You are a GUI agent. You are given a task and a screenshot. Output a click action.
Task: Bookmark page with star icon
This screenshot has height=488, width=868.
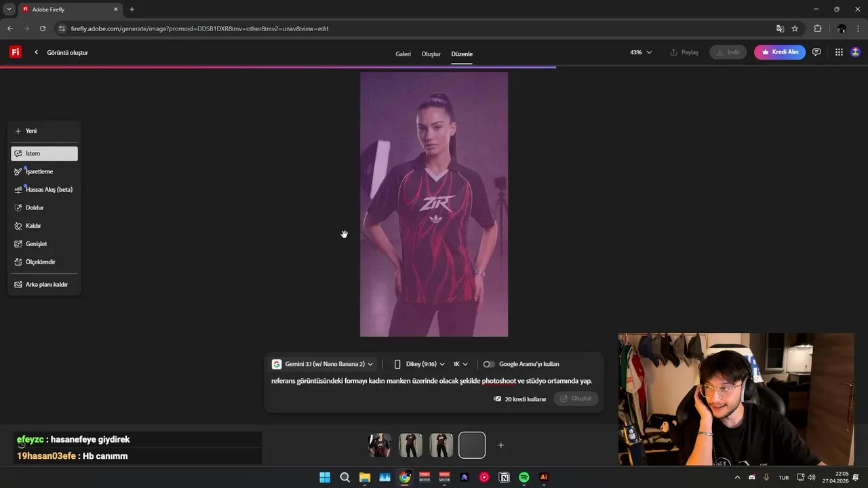point(795,28)
